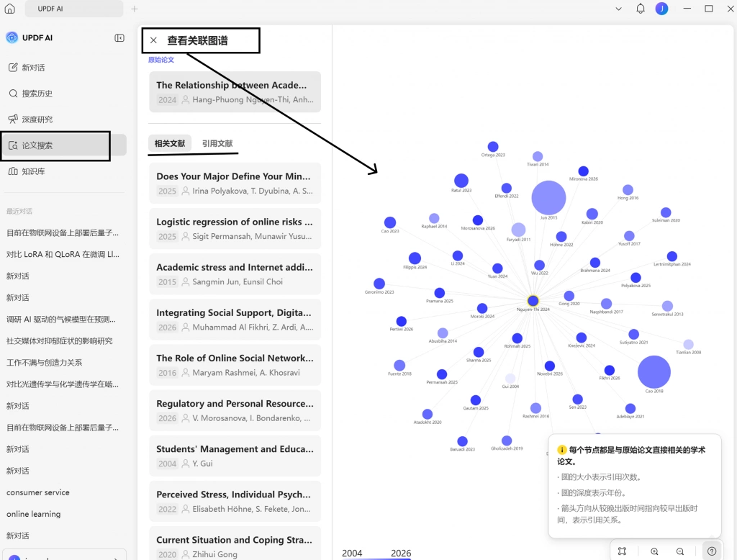The image size is (737, 560).
Task: Open the user avatar J profile
Action: click(x=661, y=9)
